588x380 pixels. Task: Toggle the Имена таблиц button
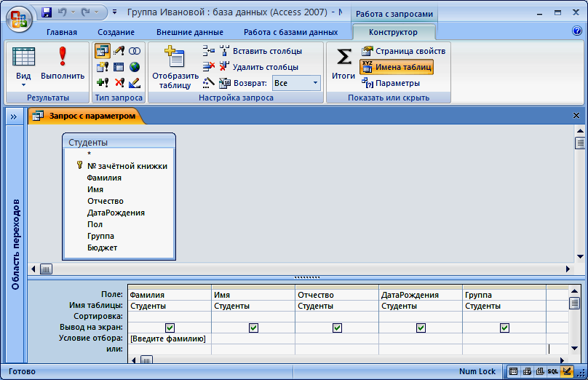(x=397, y=67)
